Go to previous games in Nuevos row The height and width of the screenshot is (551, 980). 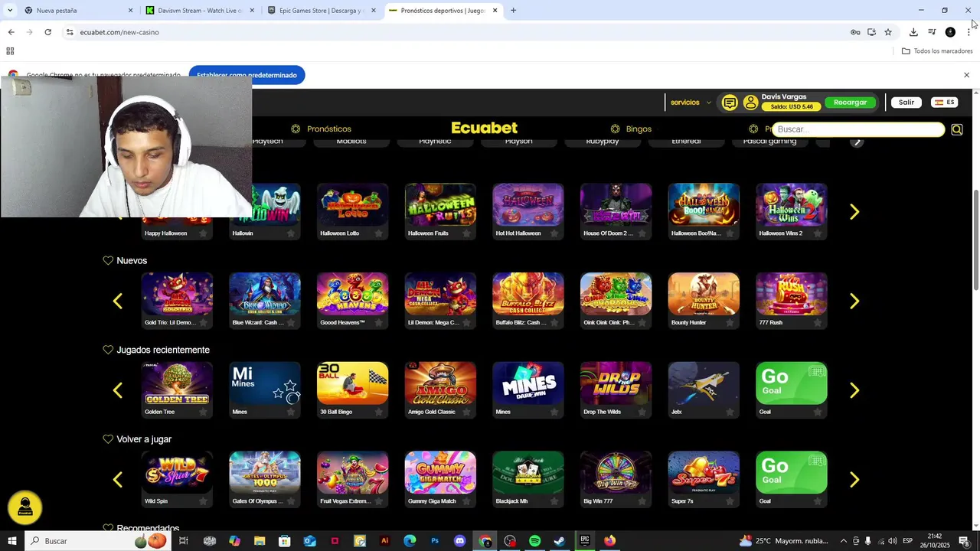(118, 302)
